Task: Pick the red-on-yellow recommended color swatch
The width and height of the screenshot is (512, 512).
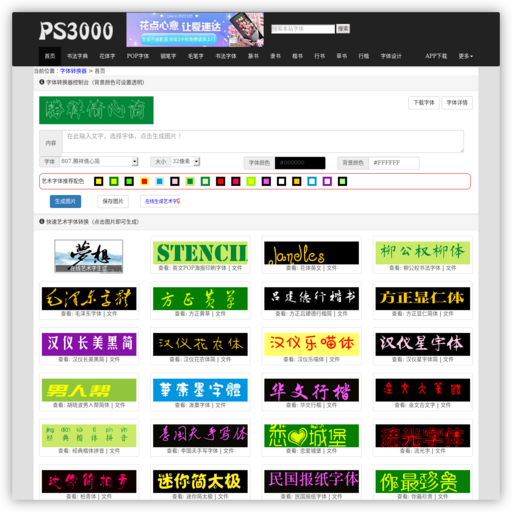Action: pyautogui.click(x=144, y=181)
